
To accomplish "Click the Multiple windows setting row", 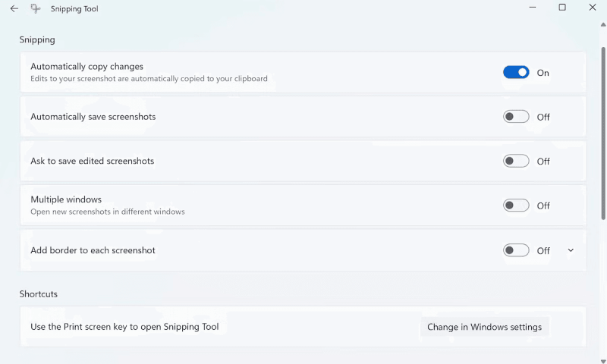I will pyautogui.click(x=303, y=206).
